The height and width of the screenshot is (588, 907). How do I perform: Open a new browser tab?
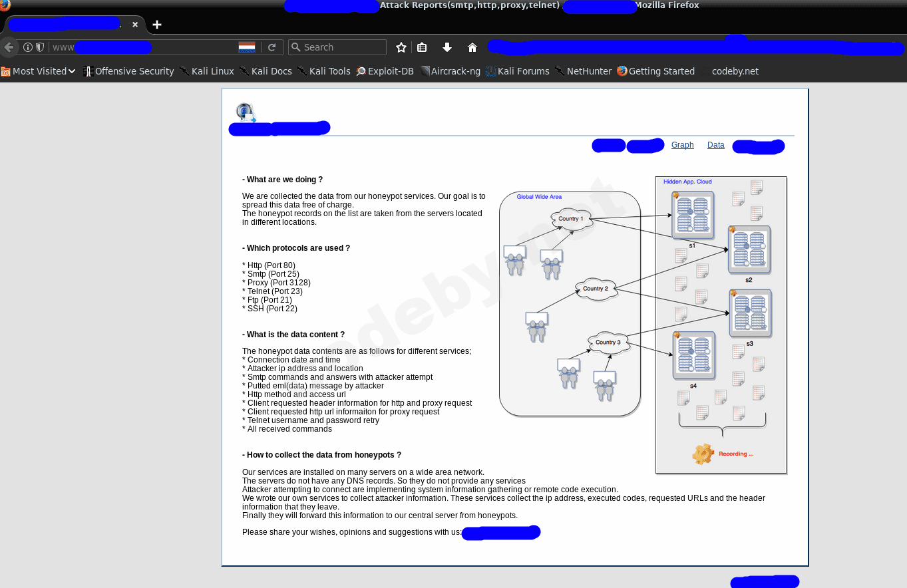pos(157,25)
